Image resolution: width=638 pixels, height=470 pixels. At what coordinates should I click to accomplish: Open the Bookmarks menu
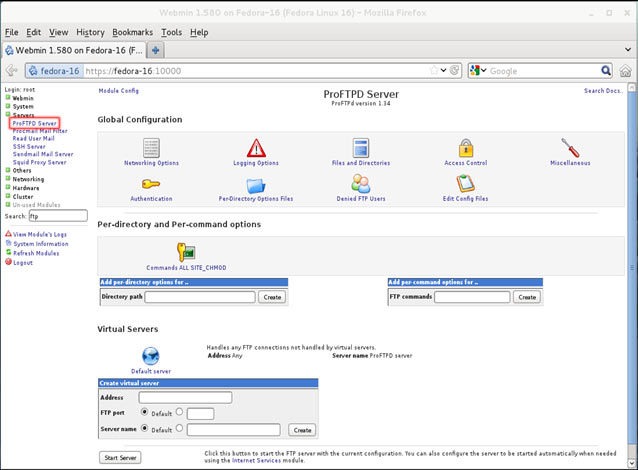[133, 32]
